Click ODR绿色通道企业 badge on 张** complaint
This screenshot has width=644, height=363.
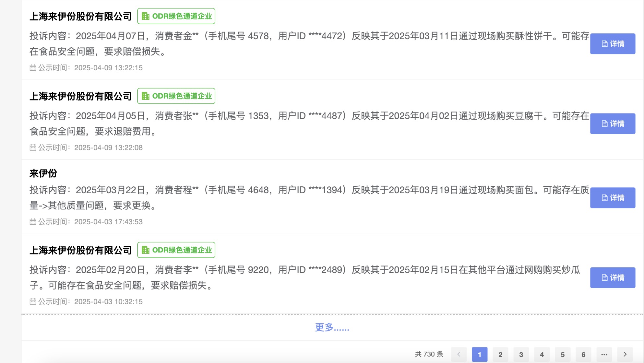tap(176, 96)
